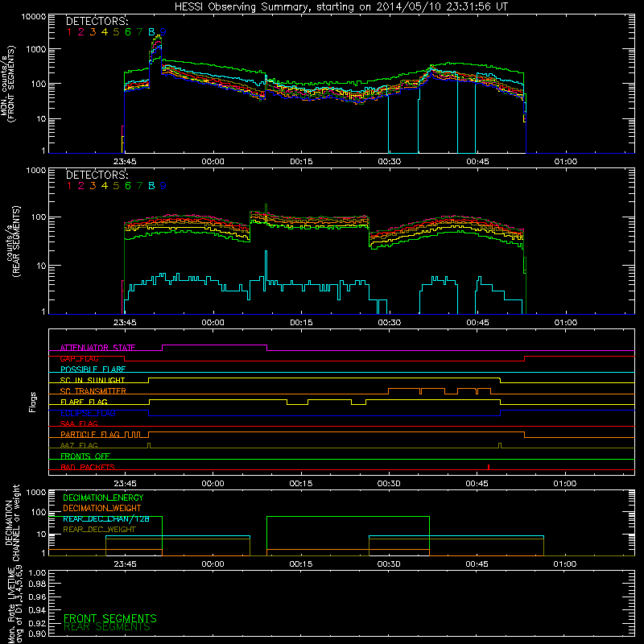Click 1.00 tick on livetime y-axis

37,573
